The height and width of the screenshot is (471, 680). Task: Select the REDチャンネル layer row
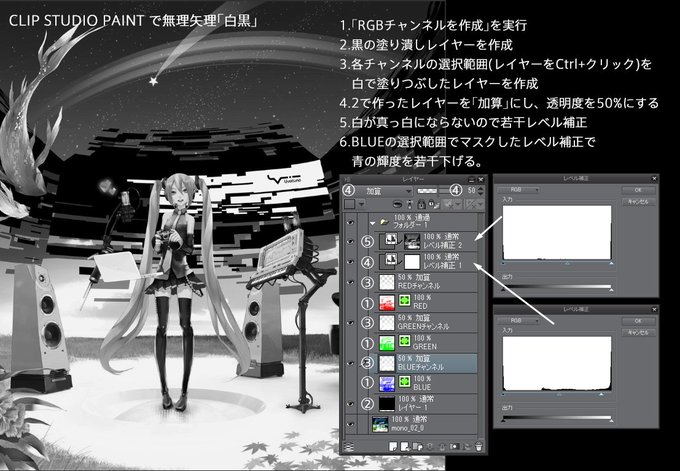[425, 282]
